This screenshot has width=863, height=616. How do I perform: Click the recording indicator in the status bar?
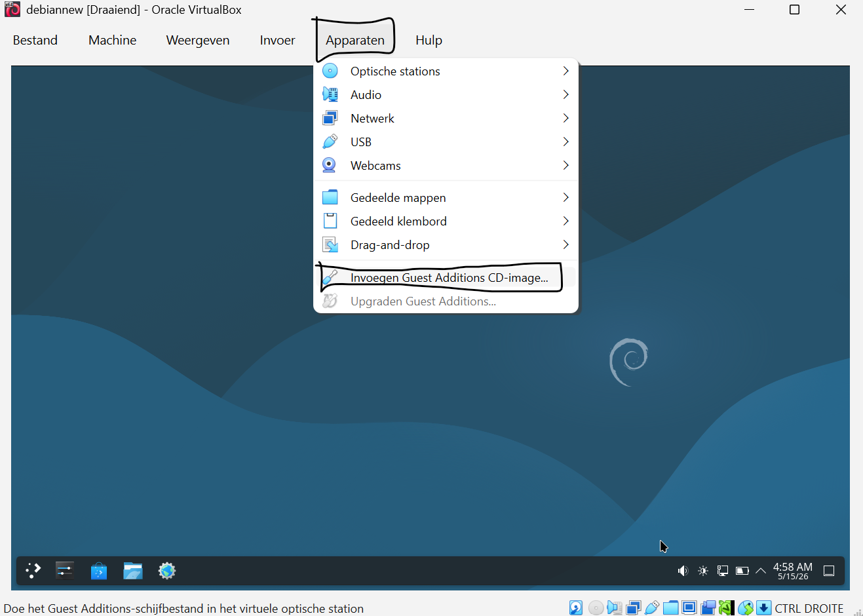pos(708,608)
